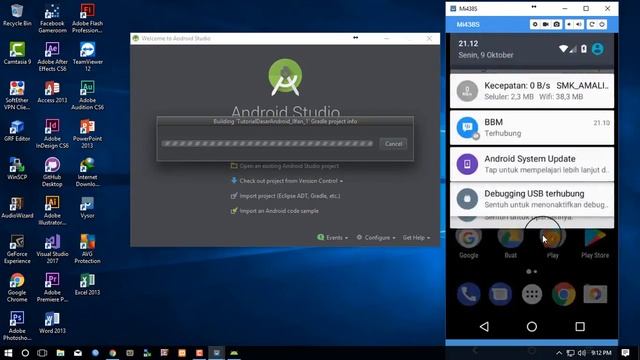Click the Gradle build progress bar
The image size is (640, 360).
pyautogui.click(x=267, y=144)
